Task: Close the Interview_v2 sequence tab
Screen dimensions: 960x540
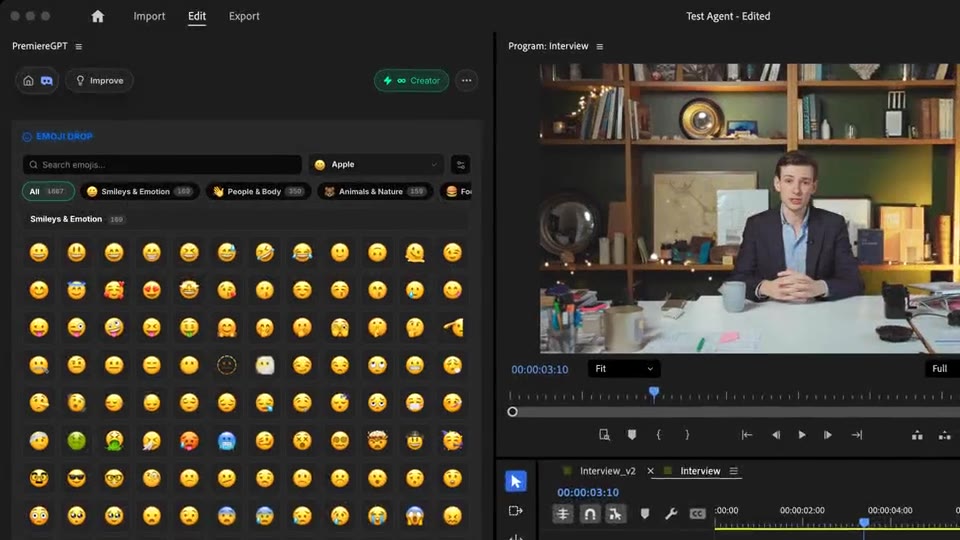Action: coord(650,471)
